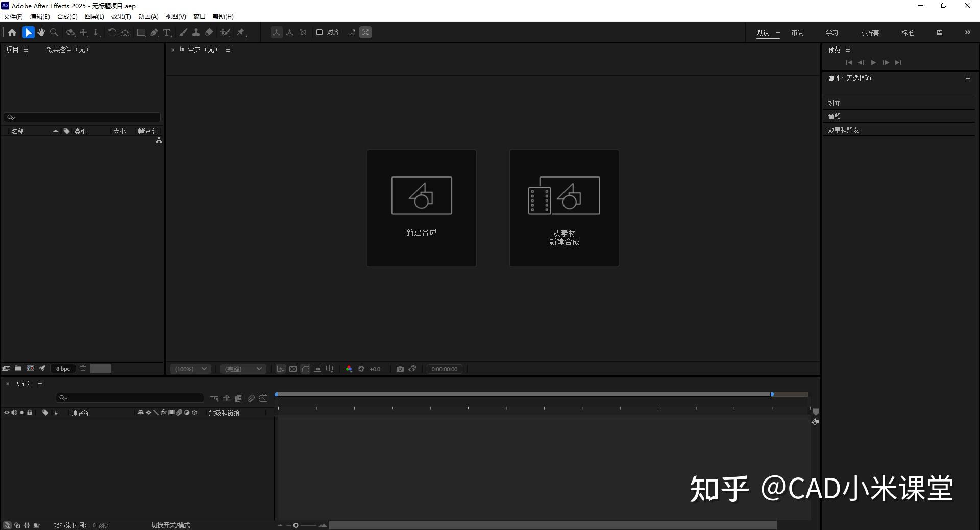The height and width of the screenshot is (530, 980).
Task: Activate the Type tool
Action: coord(167,32)
